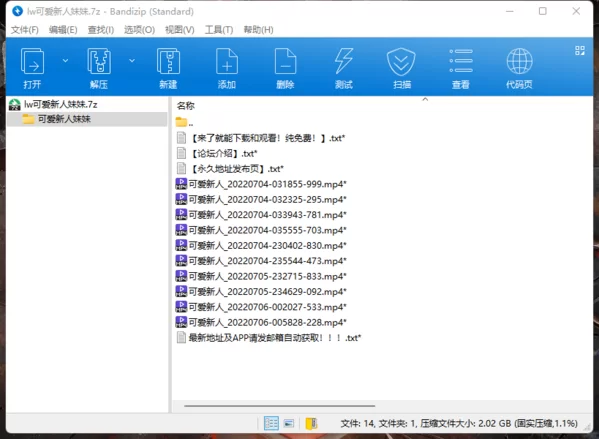Open the 文件(F) menu
Image resolution: width=599 pixels, height=439 pixels.
24,29
